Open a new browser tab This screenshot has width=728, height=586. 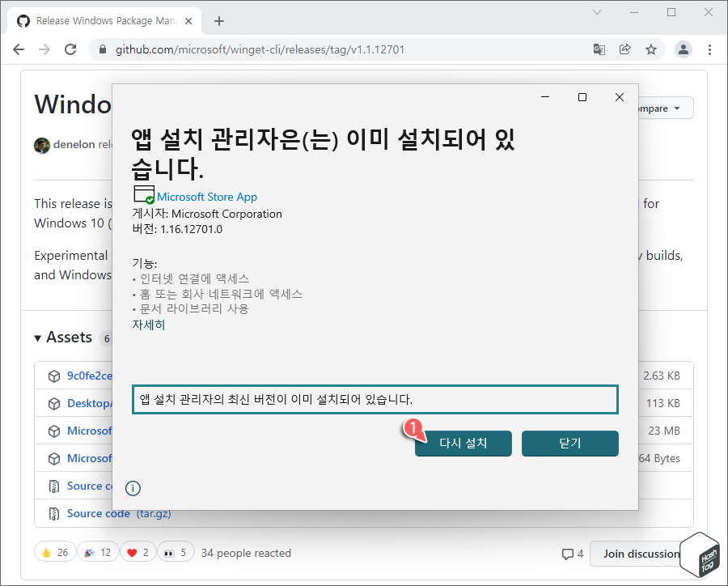point(219,21)
